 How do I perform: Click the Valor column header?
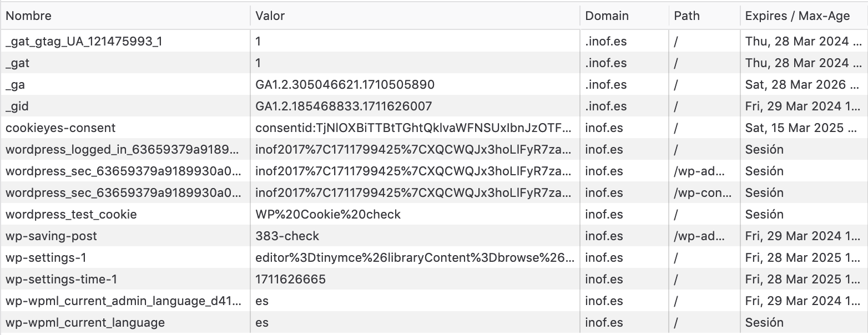tap(270, 16)
